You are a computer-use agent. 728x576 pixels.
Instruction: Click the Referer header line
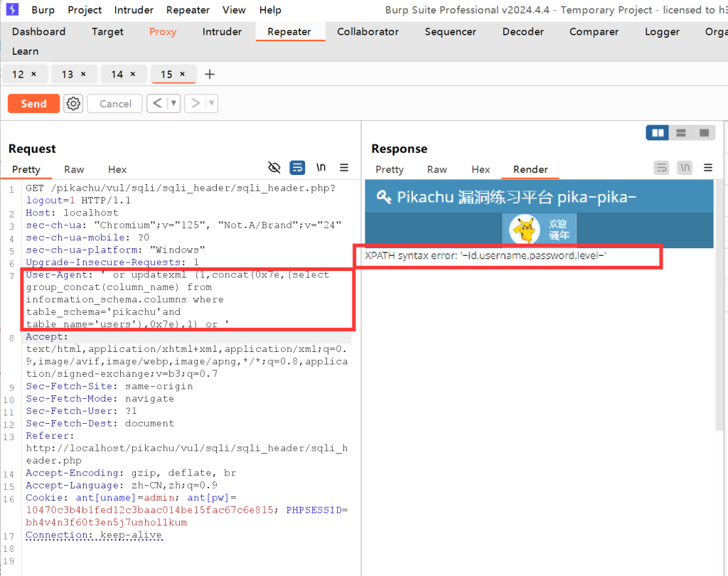[187, 448]
